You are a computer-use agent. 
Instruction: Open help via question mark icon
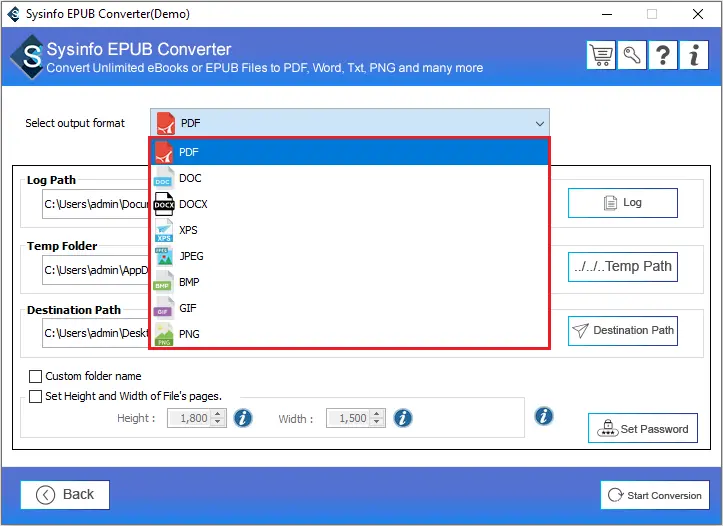pos(663,55)
